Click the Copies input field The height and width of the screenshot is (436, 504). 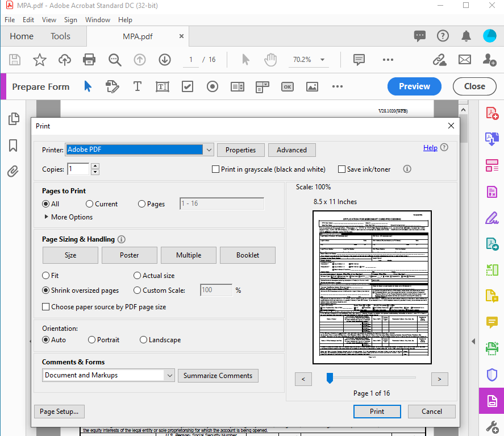point(78,169)
